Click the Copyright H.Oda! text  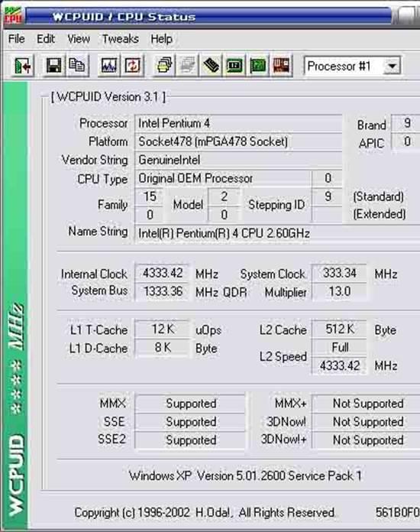[205, 512]
